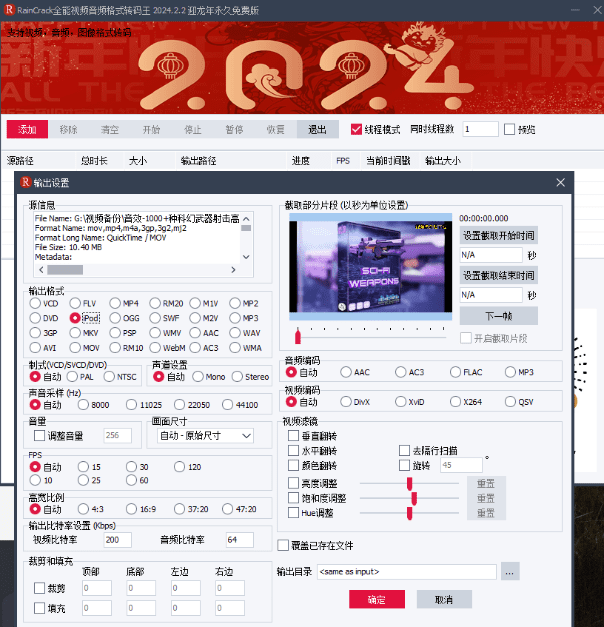
Task: Open the 画面尺寸 dropdown
Action: tap(206, 435)
